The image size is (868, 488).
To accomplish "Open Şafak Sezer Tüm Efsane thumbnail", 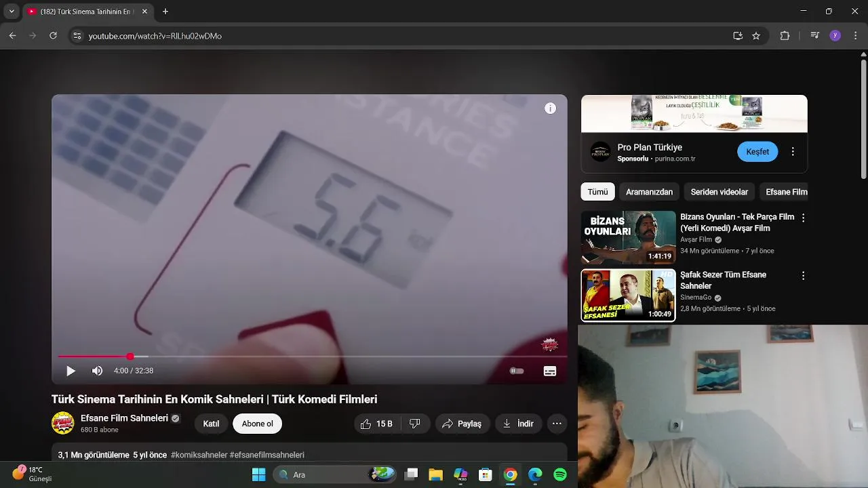I will coord(629,296).
